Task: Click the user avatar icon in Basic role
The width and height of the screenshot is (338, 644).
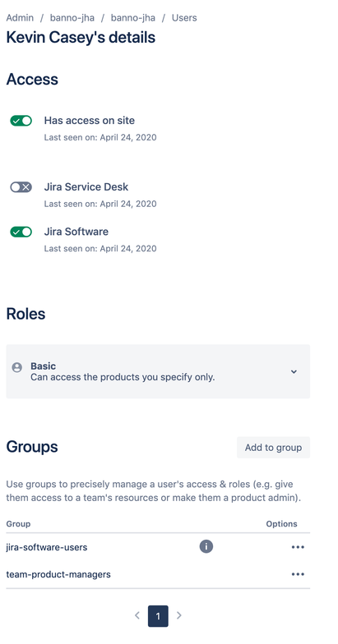Action: (x=16, y=367)
